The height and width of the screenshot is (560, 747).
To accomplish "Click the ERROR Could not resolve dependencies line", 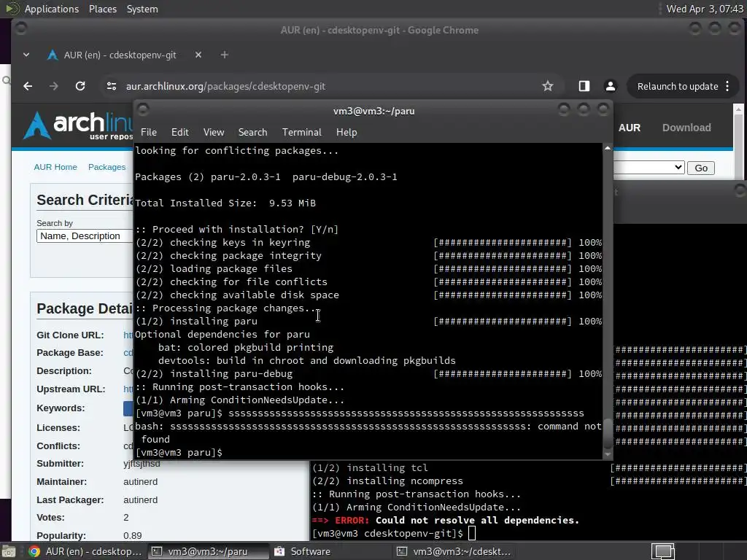I will pos(446,520).
